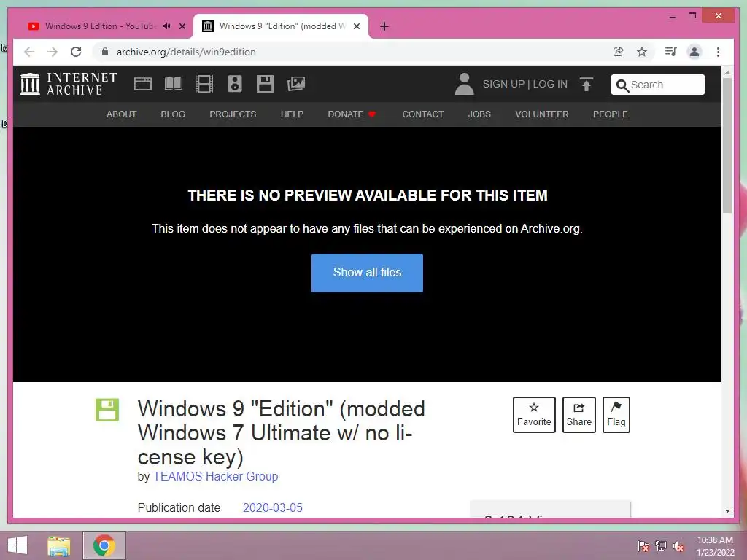Open the PROJECTS menu item

[x=233, y=114]
